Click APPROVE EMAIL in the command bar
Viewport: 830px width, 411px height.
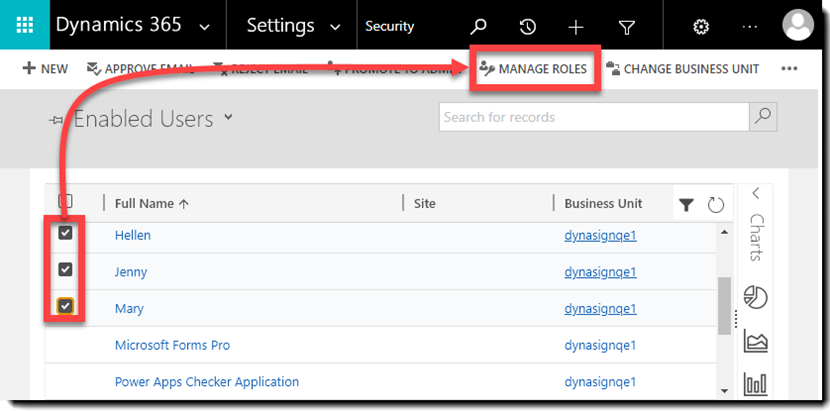(x=140, y=69)
